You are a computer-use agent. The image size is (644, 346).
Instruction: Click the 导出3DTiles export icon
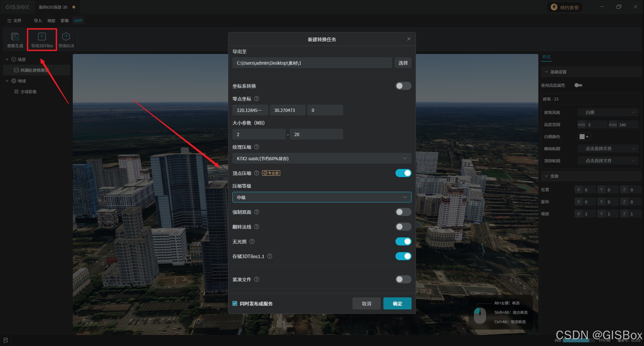[x=42, y=40]
